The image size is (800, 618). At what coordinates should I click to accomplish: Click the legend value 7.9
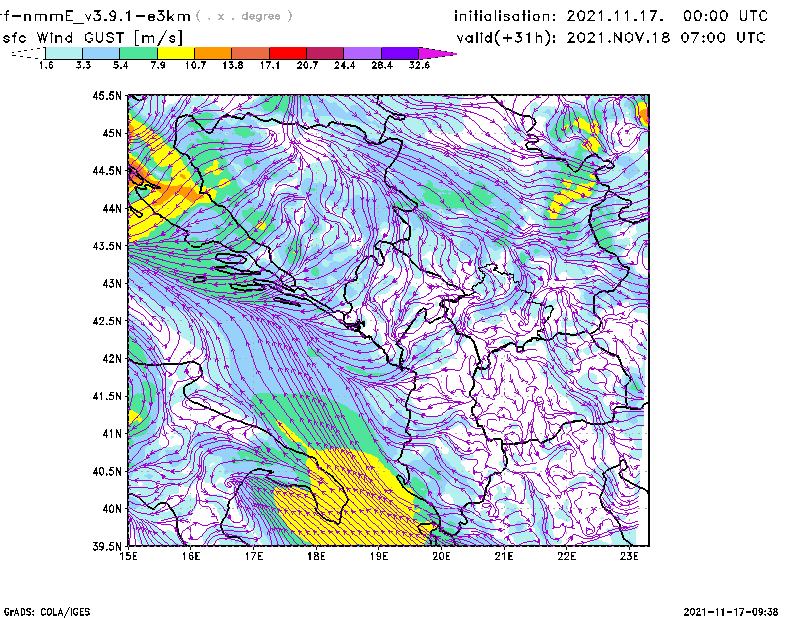pyautogui.click(x=158, y=65)
